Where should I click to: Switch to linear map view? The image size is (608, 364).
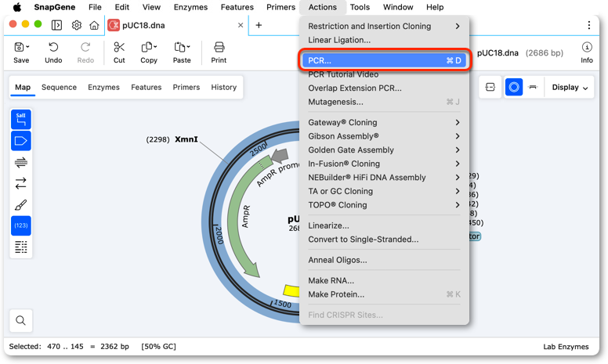click(533, 87)
